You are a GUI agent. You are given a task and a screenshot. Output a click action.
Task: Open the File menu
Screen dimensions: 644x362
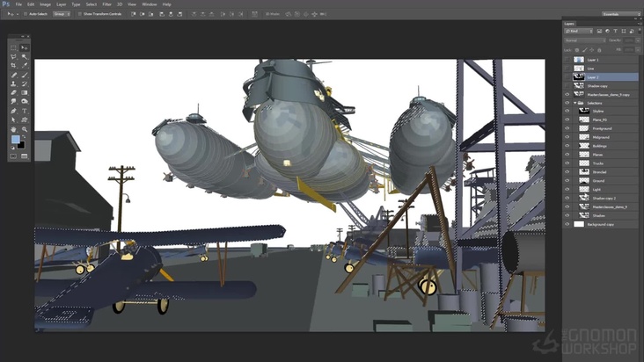tap(18, 4)
